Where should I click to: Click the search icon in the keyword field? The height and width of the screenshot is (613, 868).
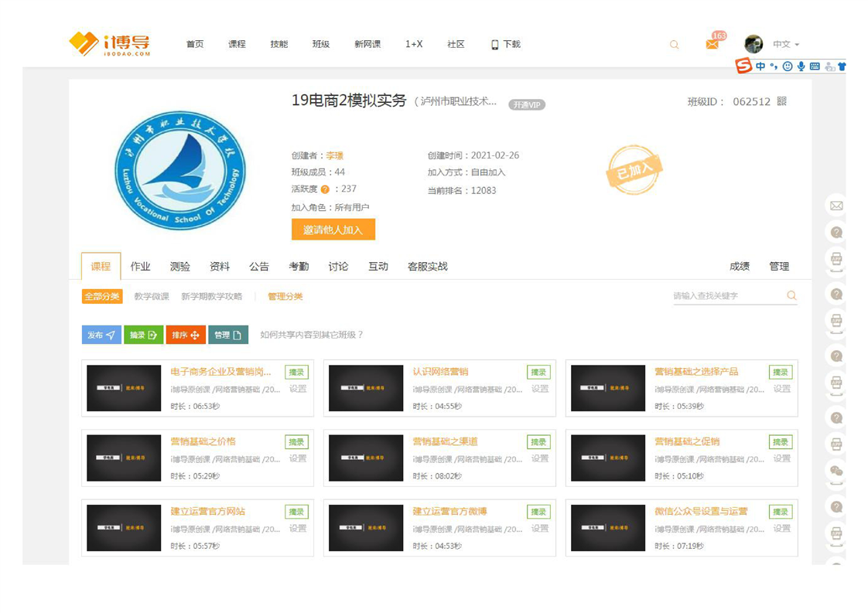click(791, 295)
